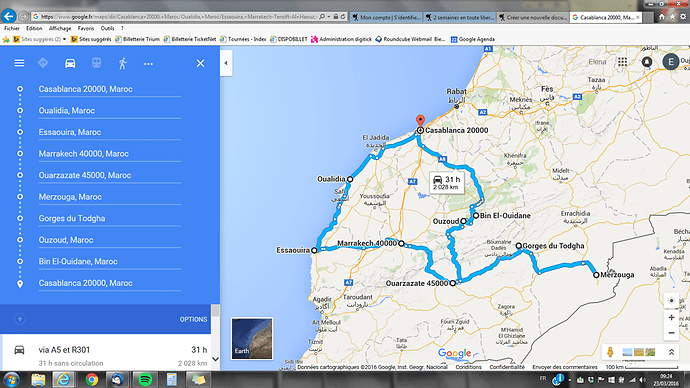Switch to 2 semaines en toute liberté tab
Viewport: 690px width, 388px height.
459,18
